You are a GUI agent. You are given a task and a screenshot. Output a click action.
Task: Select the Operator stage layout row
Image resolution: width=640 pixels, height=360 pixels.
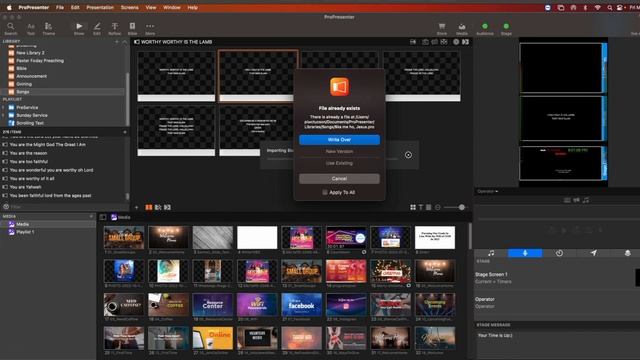pos(557,302)
